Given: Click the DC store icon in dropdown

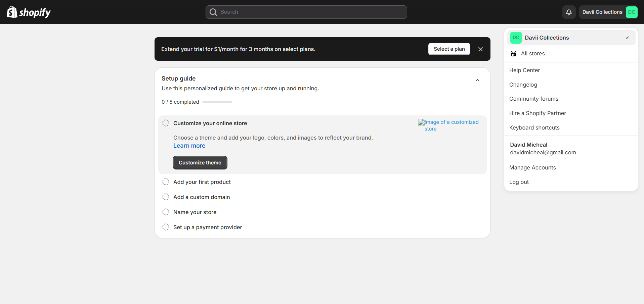Looking at the screenshot, I should 516,38.
